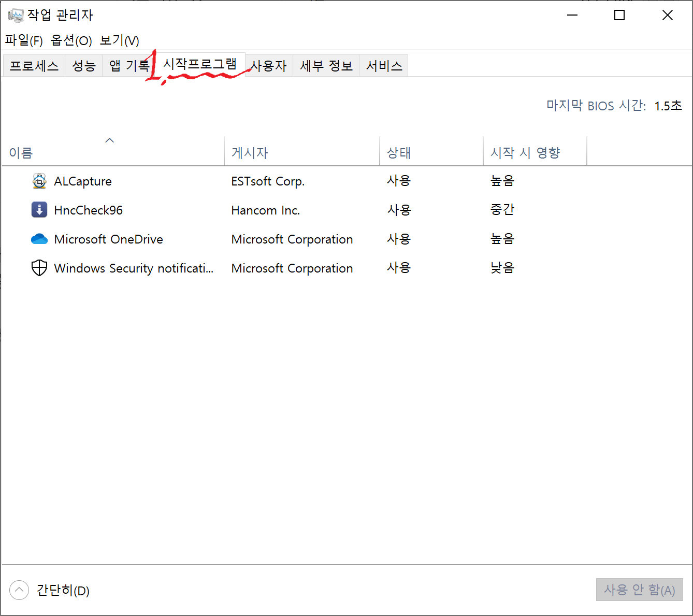Viewport: 693px width, 616px height.
Task: Minimize the 작업 관리자 window
Action: 572,16
